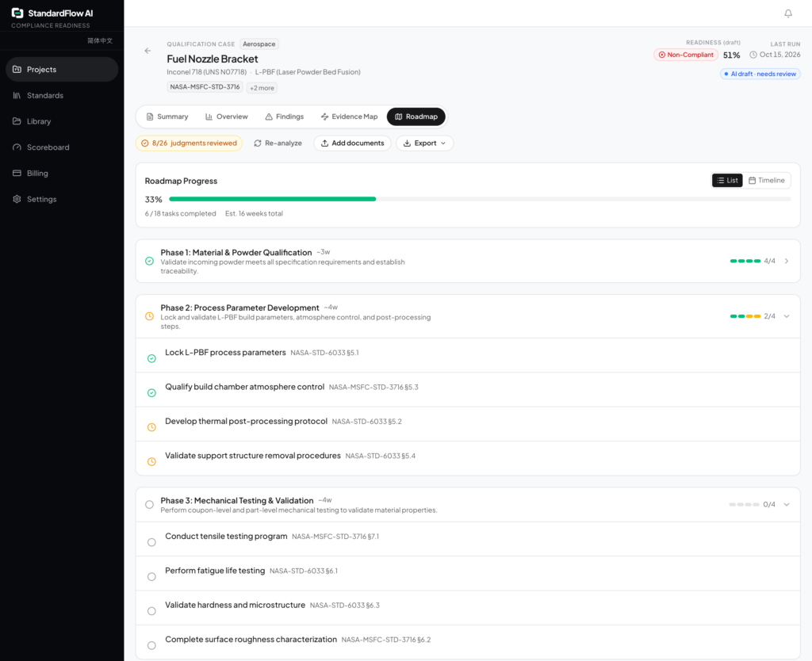Click Phase 3 0/4 progress indicator

pos(752,504)
